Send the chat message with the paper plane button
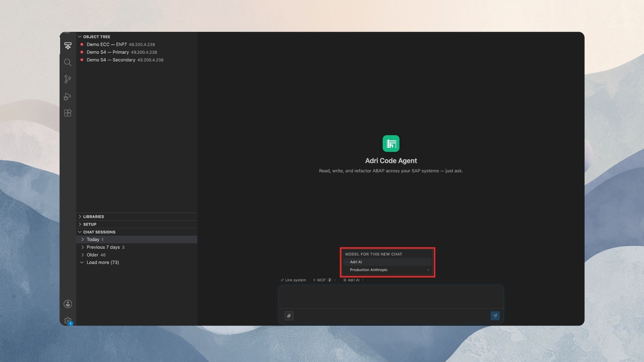This screenshot has height=362, width=644. [495, 316]
